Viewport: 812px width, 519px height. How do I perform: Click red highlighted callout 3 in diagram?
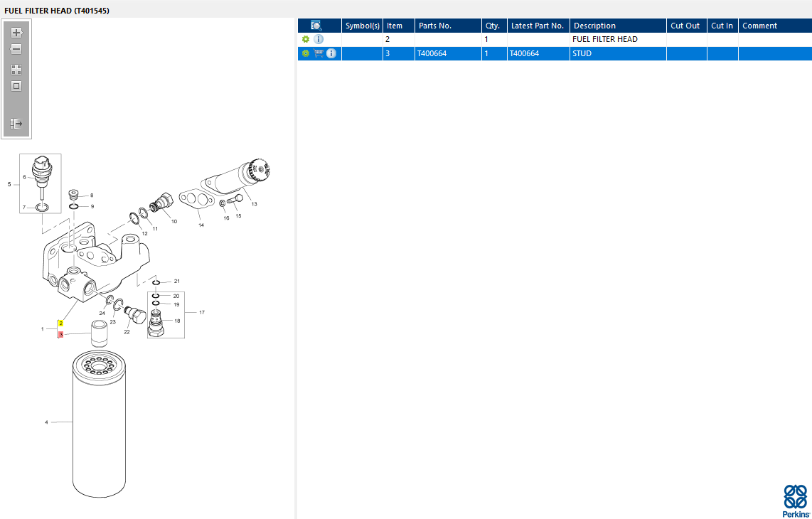(x=60, y=335)
